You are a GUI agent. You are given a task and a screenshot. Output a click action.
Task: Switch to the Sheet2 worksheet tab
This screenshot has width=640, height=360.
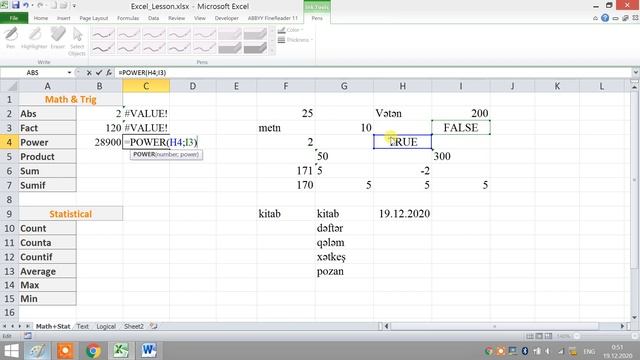pos(134,326)
